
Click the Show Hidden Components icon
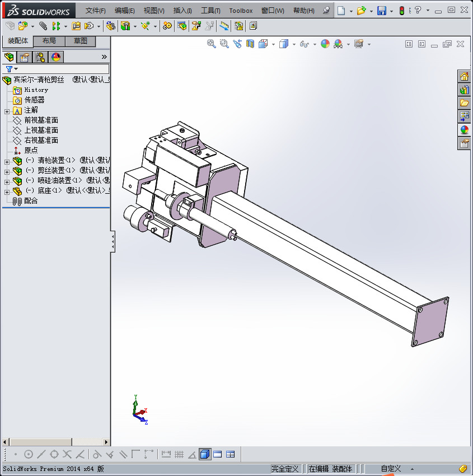[111, 26]
